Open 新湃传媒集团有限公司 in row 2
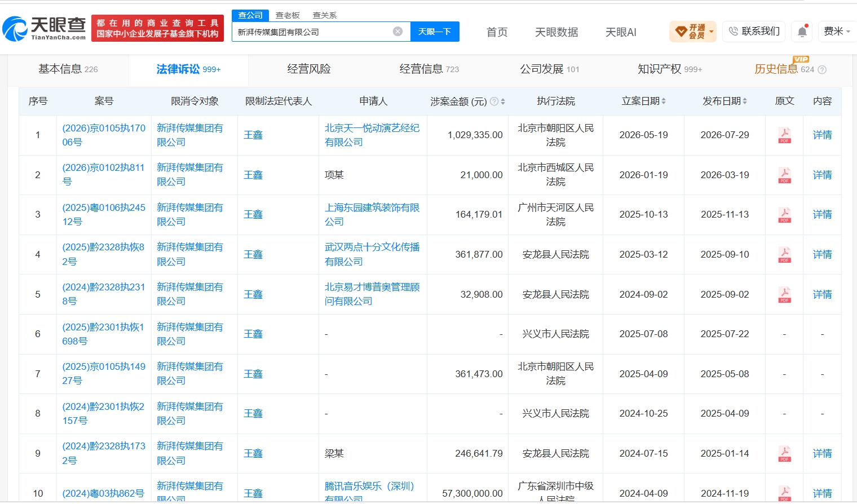Screen dimensions: 857x504 [x=190, y=175]
